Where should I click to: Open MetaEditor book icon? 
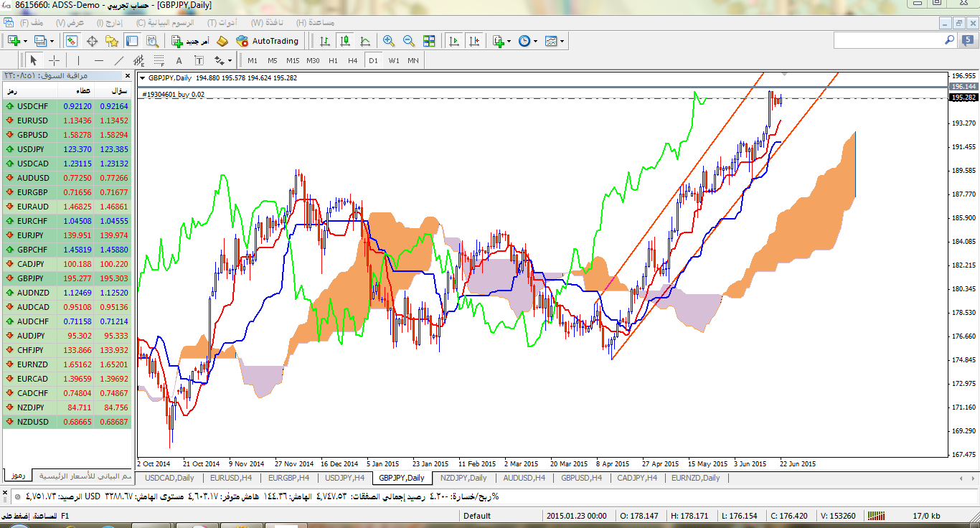tap(222, 41)
